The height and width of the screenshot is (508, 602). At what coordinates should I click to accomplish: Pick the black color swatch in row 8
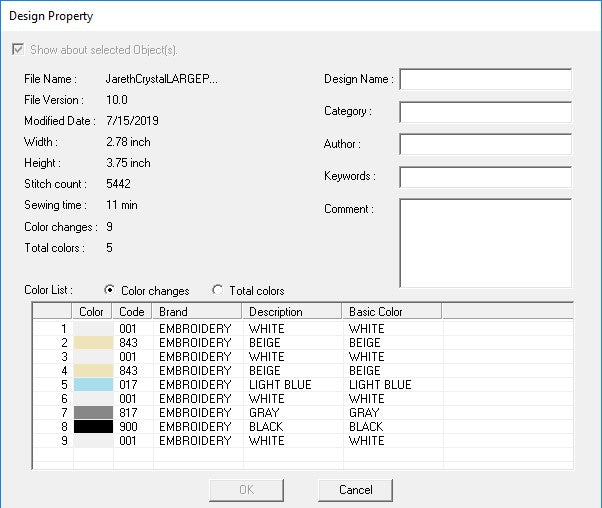tap(93, 427)
